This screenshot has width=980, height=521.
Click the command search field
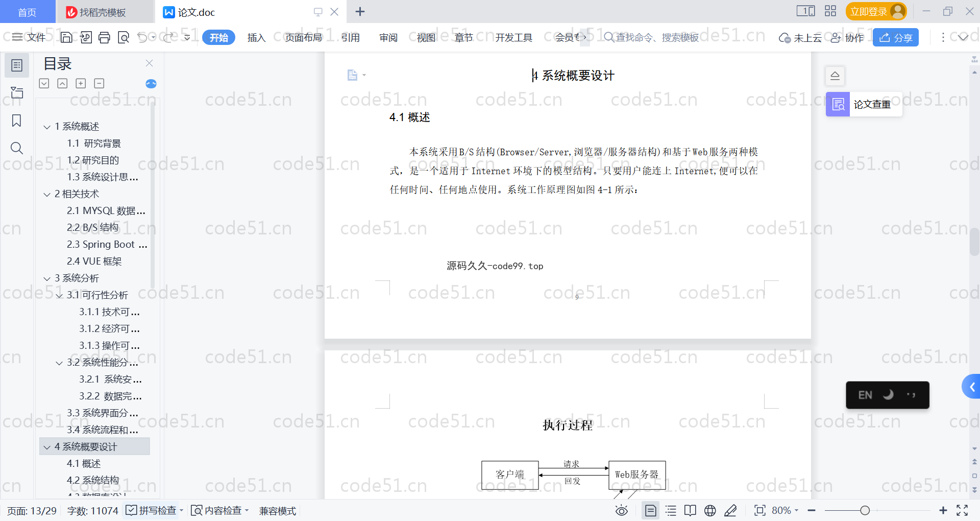(x=652, y=37)
